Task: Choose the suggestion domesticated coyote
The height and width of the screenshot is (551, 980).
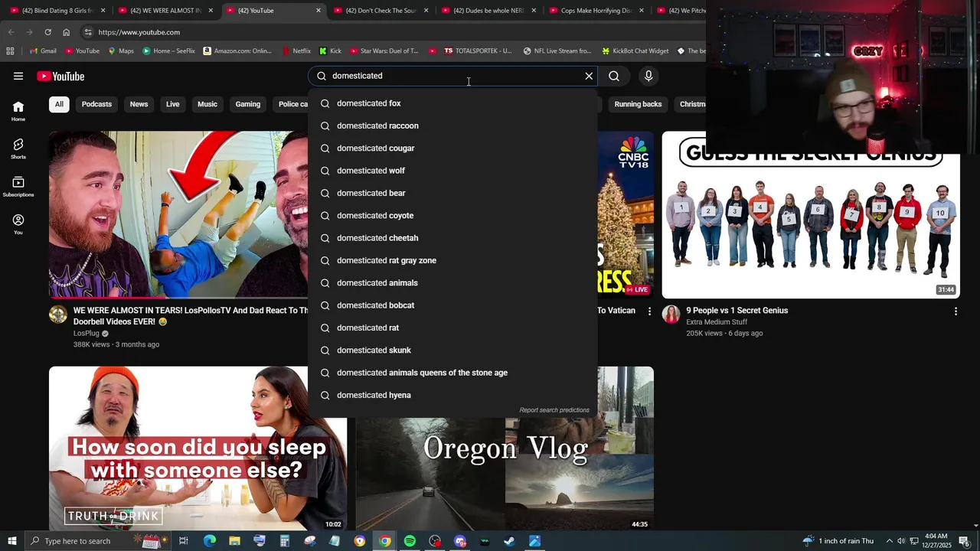Action: 452,216
